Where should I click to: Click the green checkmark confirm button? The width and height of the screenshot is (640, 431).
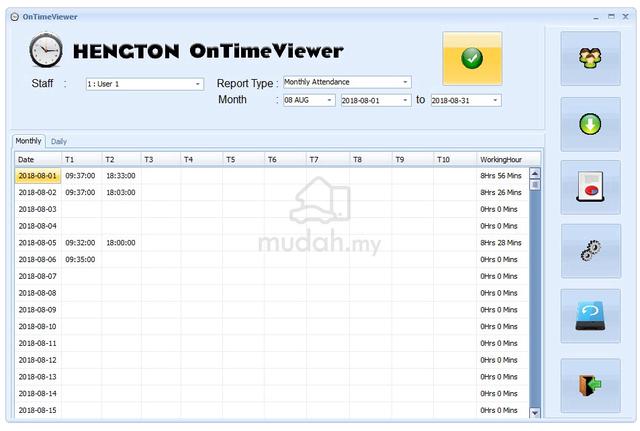(x=472, y=58)
